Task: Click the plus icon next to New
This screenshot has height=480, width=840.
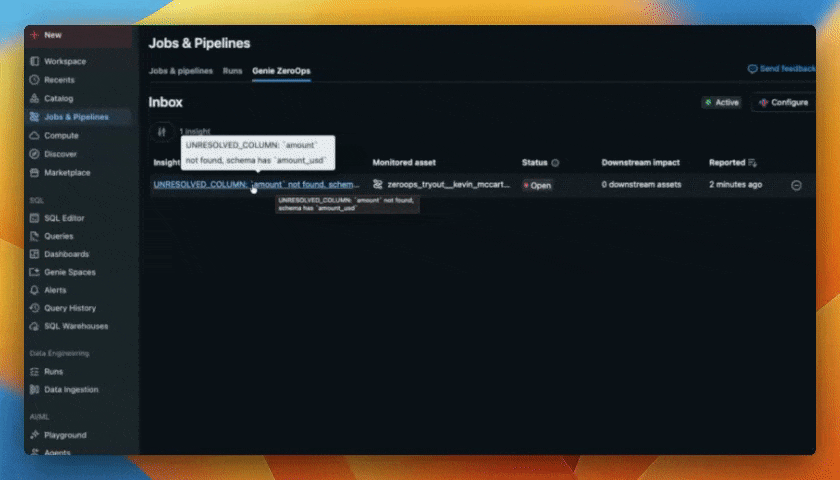Action: coord(35,35)
